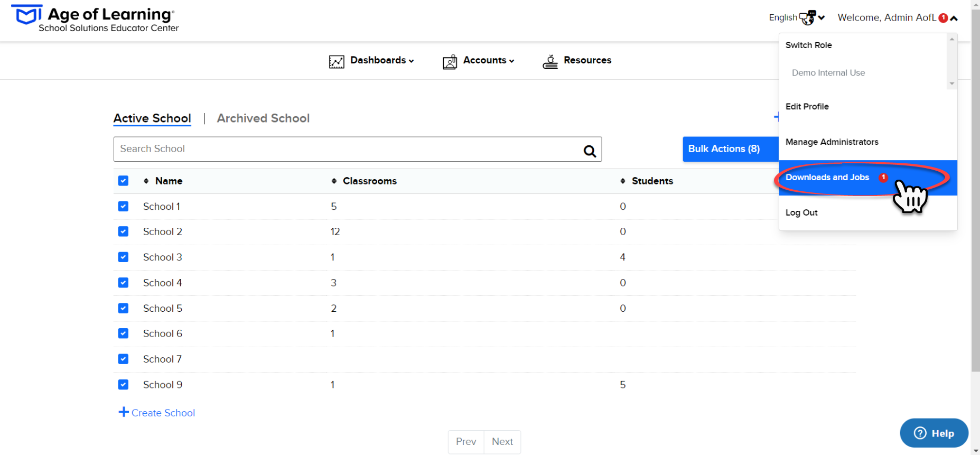Click the Switch Role list scroll-up arrow
Screen dimensions: 980x455
(x=952, y=39)
